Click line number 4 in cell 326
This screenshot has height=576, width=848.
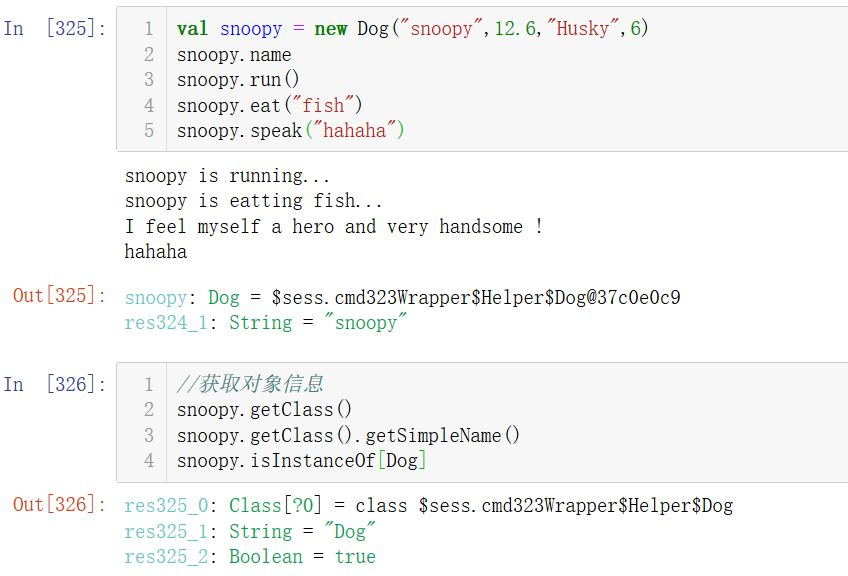[x=149, y=461]
